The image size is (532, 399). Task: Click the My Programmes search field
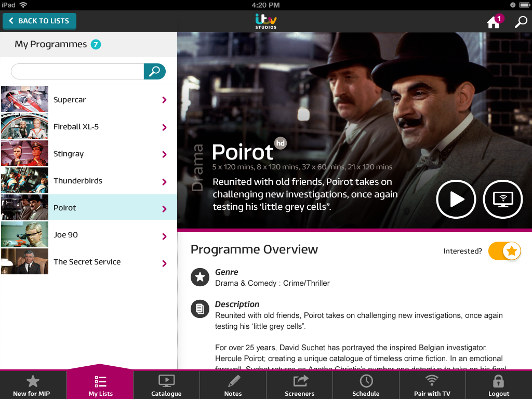[77, 71]
